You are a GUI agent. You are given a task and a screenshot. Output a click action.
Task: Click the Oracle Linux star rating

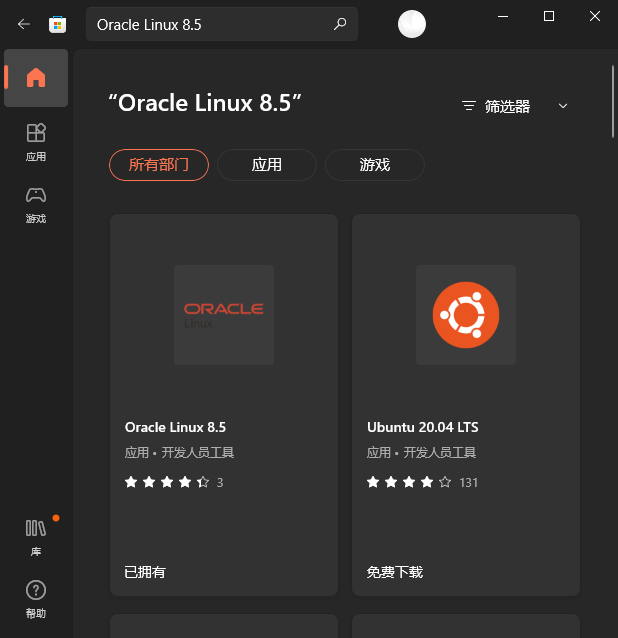coord(167,482)
